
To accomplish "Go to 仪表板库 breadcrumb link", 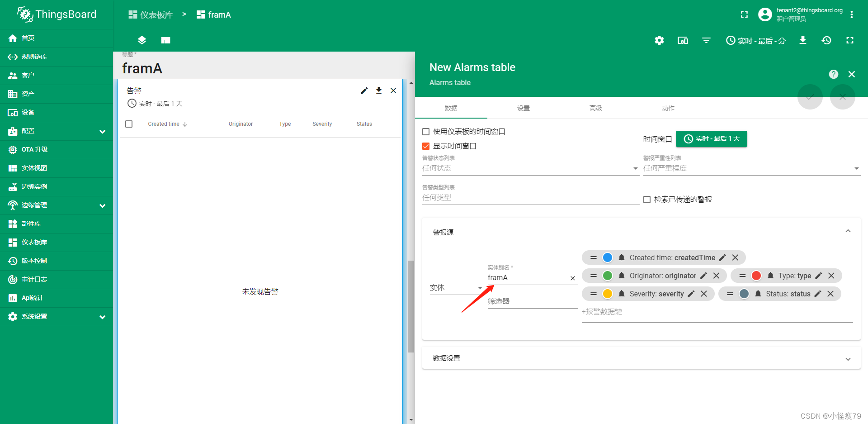I will (151, 14).
